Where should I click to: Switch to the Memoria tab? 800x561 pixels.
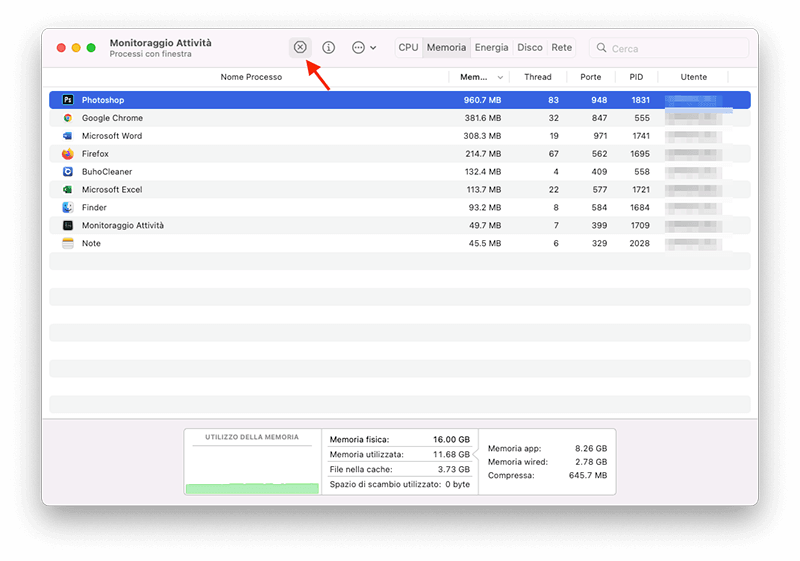coord(446,47)
